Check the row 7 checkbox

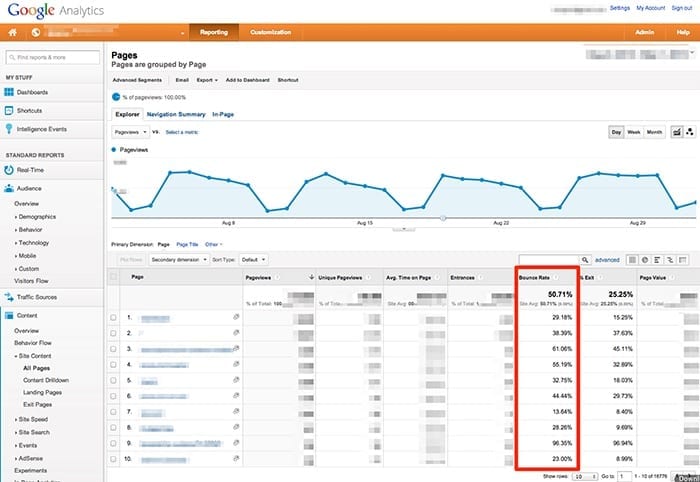pos(113,411)
